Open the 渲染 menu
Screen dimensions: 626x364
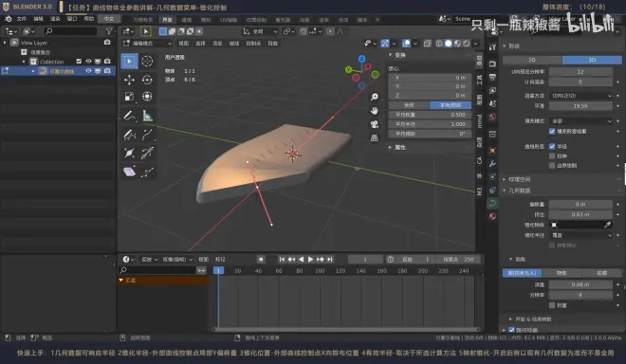coord(55,19)
